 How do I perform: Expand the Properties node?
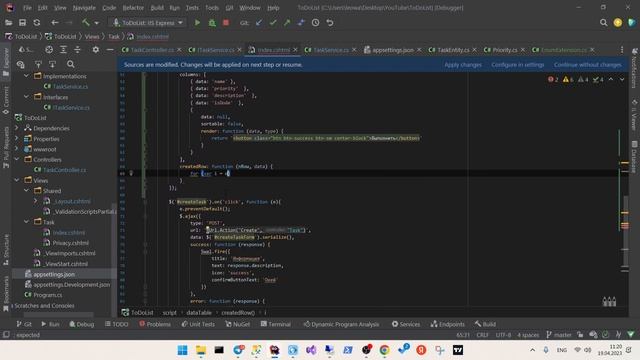[x=17, y=138]
